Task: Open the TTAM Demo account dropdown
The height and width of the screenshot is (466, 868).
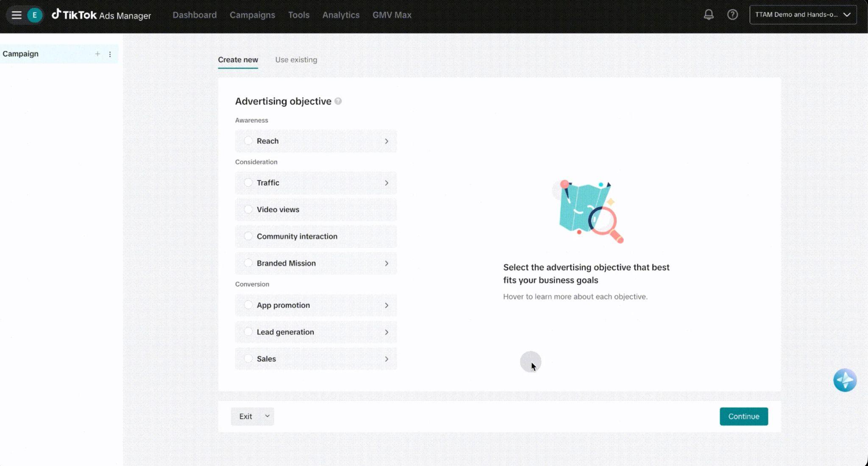Action: point(803,15)
